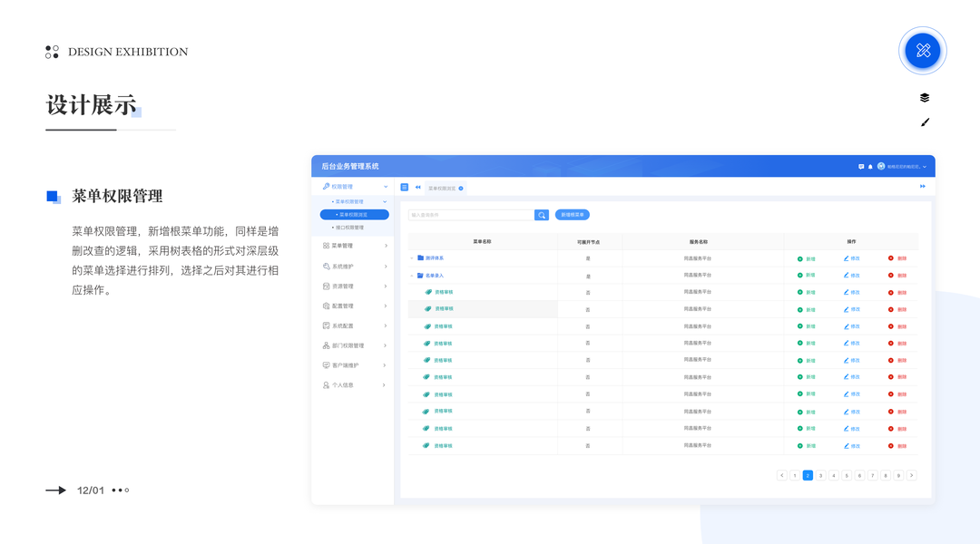Click the user avatar in the header

(880, 166)
